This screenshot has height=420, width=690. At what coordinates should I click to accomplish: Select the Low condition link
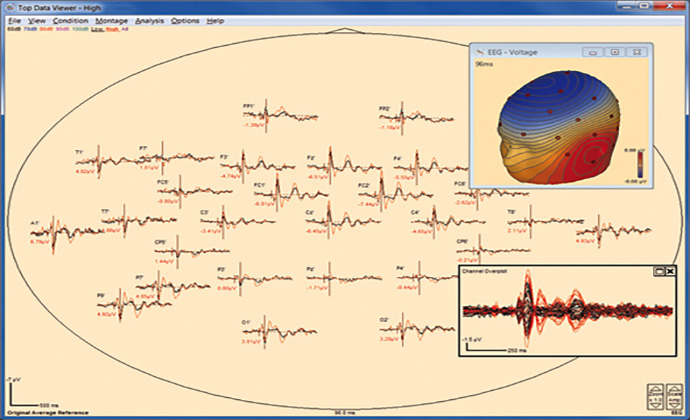[98, 29]
